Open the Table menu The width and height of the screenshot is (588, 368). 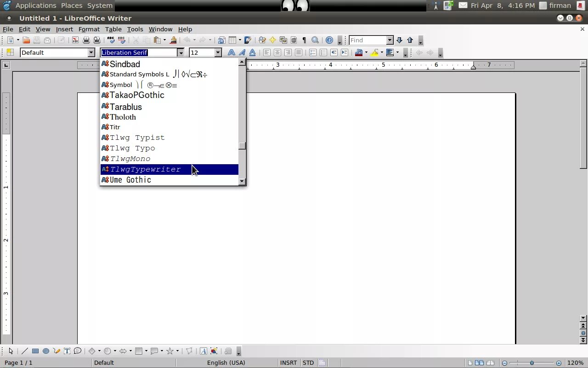[x=113, y=29]
